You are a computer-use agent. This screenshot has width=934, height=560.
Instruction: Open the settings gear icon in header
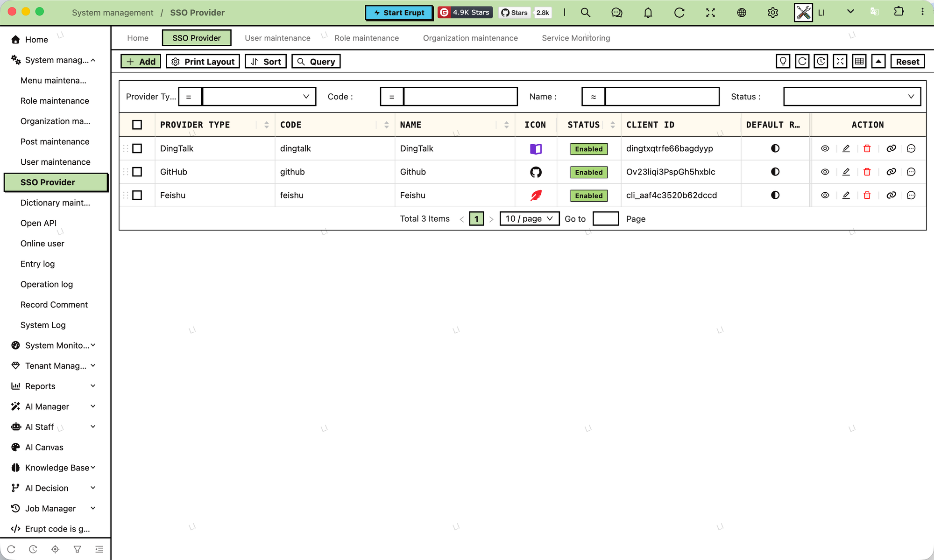tap(773, 13)
